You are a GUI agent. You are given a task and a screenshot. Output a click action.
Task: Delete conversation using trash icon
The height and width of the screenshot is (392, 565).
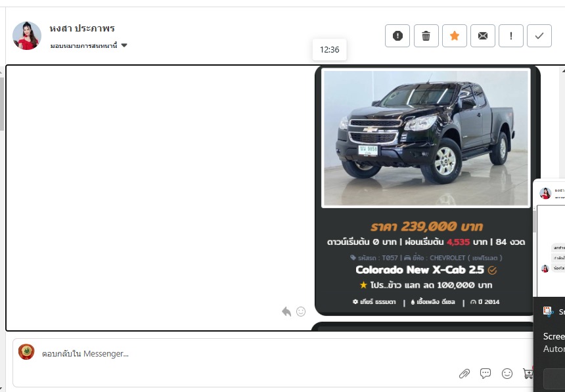pos(426,35)
